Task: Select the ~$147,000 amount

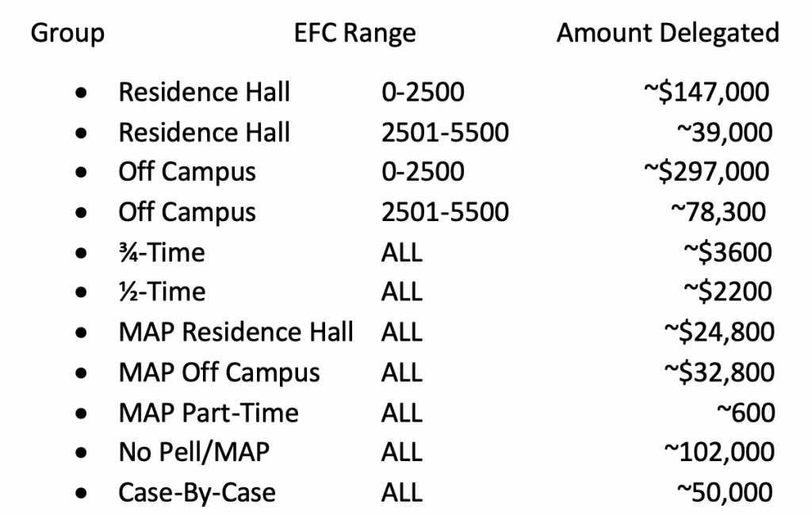Action: point(707,92)
